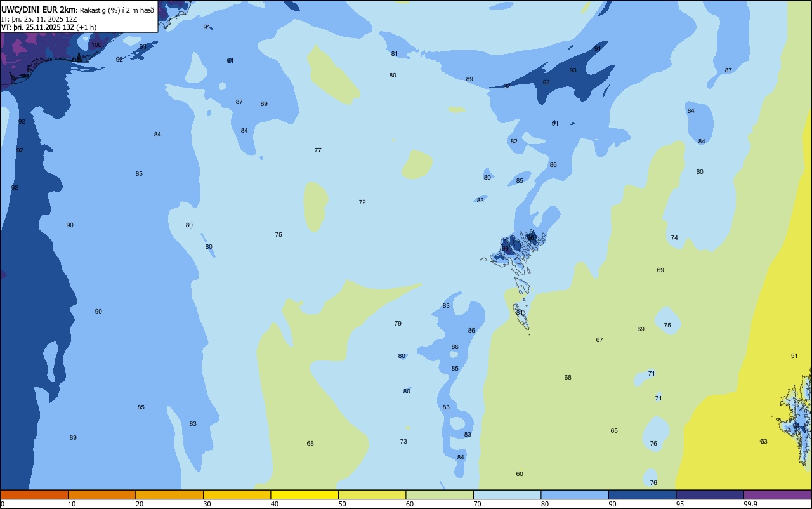The width and height of the screenshot is (812, 509).
Task: Click the 40 legend tick label
Action: 275,504
